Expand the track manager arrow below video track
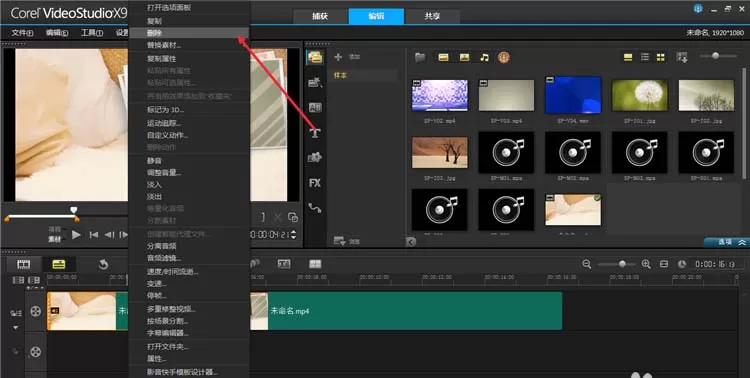 point(15,328)
